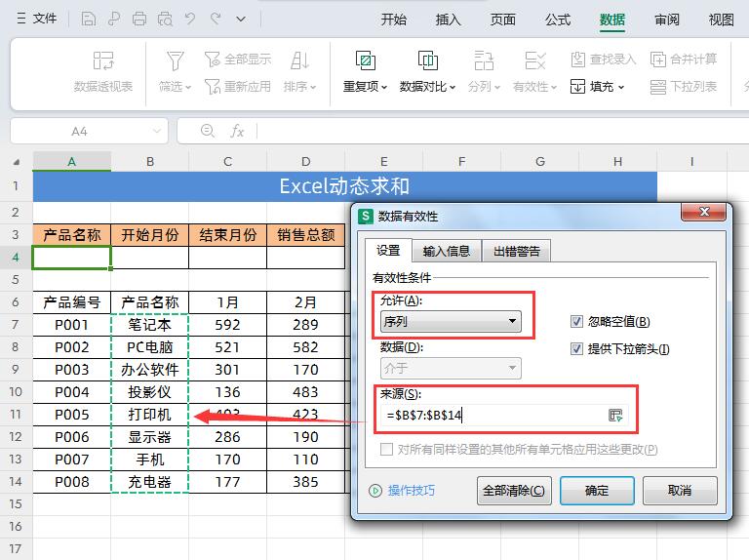Switch to the 页面 ribbon tab
Image resolution: width=749 pixels, height=560 pixels.
click(x=503, y=20)
